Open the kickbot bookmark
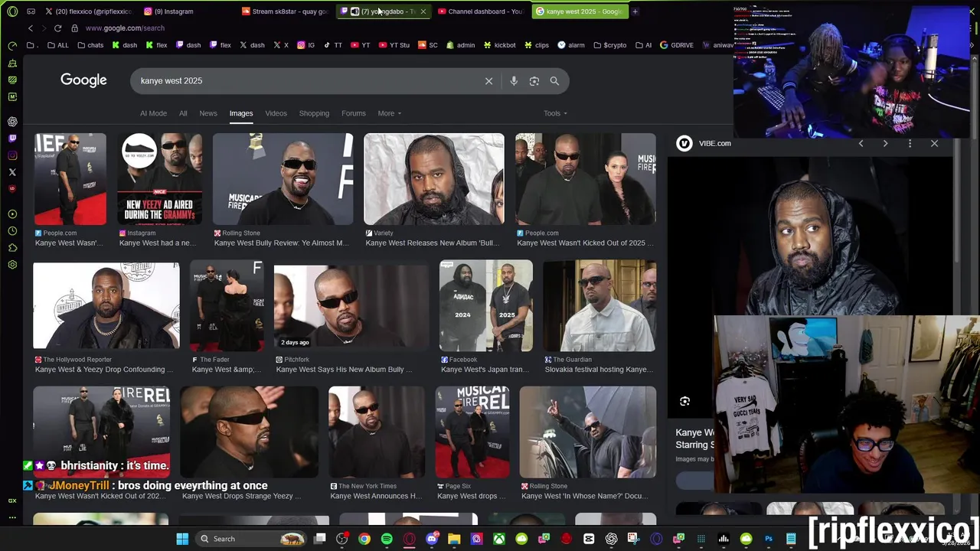 tap(500, 45)
